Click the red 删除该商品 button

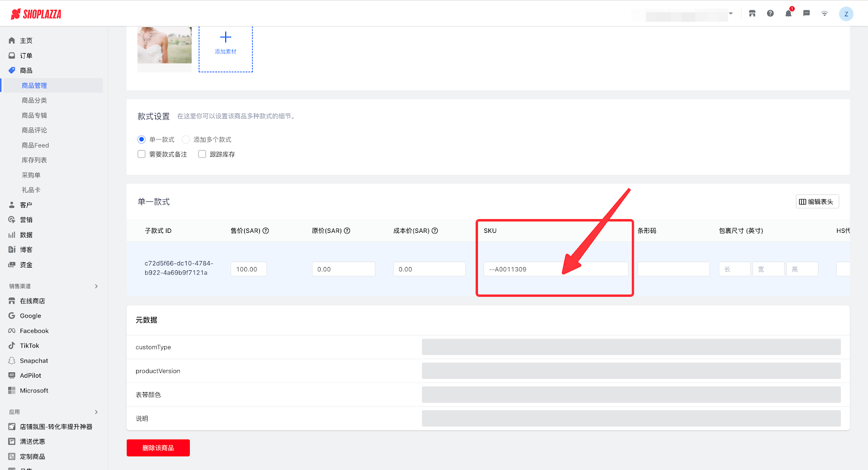click(158, 448)
